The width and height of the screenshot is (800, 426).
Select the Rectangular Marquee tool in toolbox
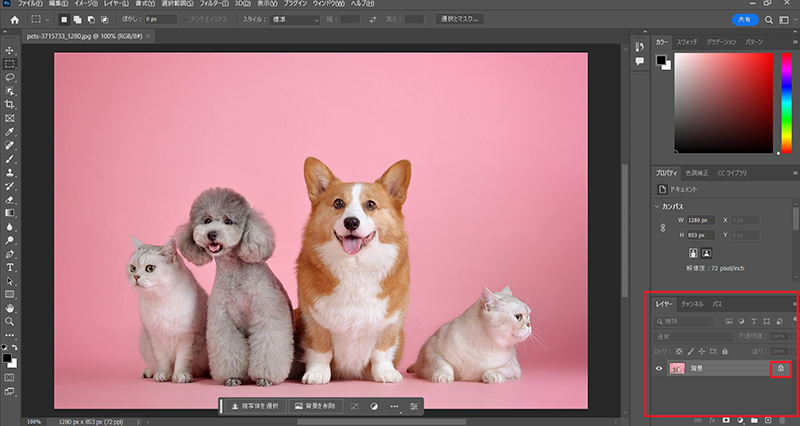(x=10, y=64)
